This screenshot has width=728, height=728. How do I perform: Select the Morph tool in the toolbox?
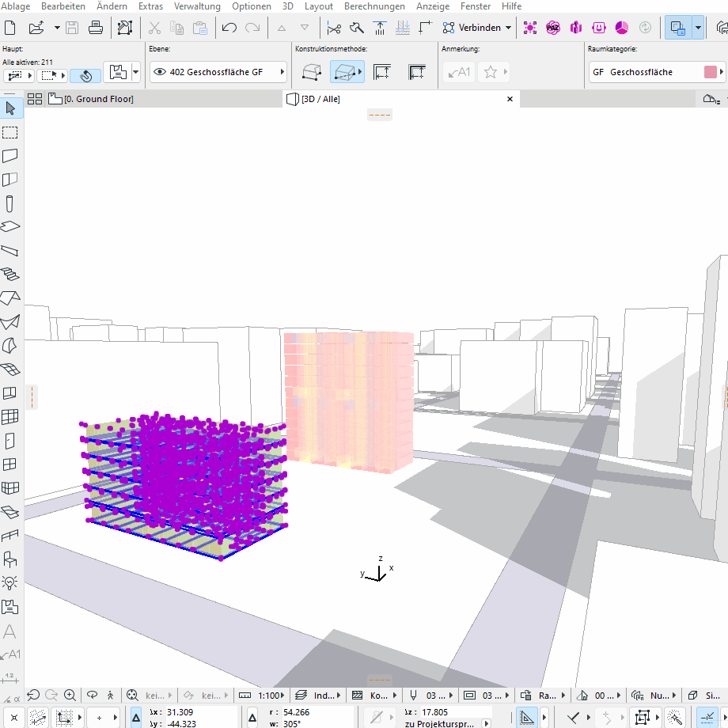click(x=10, y=346)
